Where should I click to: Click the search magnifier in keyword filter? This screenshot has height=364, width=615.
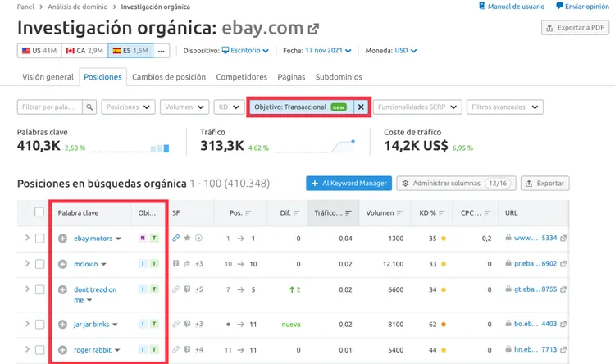click(x=89, y=107)
